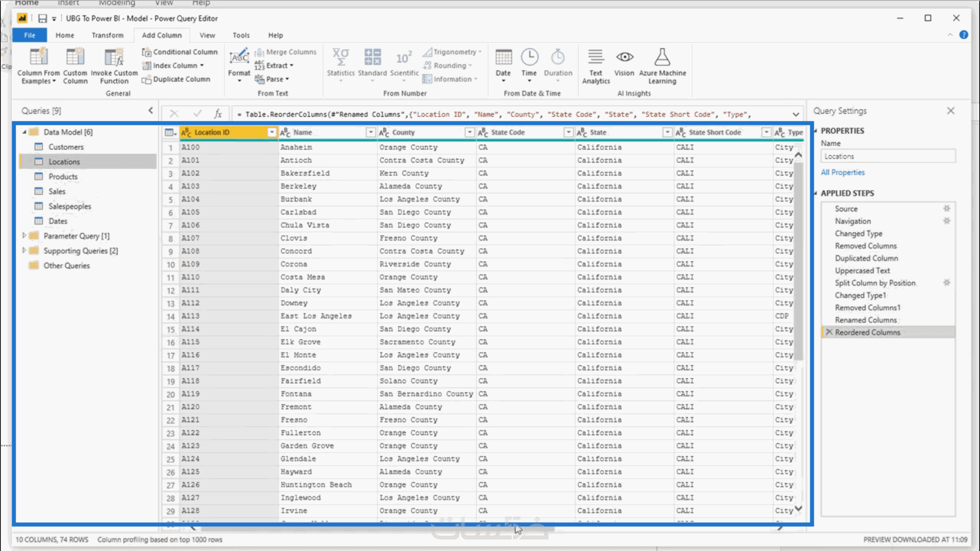Click the Azure Machine Learning icon
This screenshot has height=551, width=980.
pos(662,57)
